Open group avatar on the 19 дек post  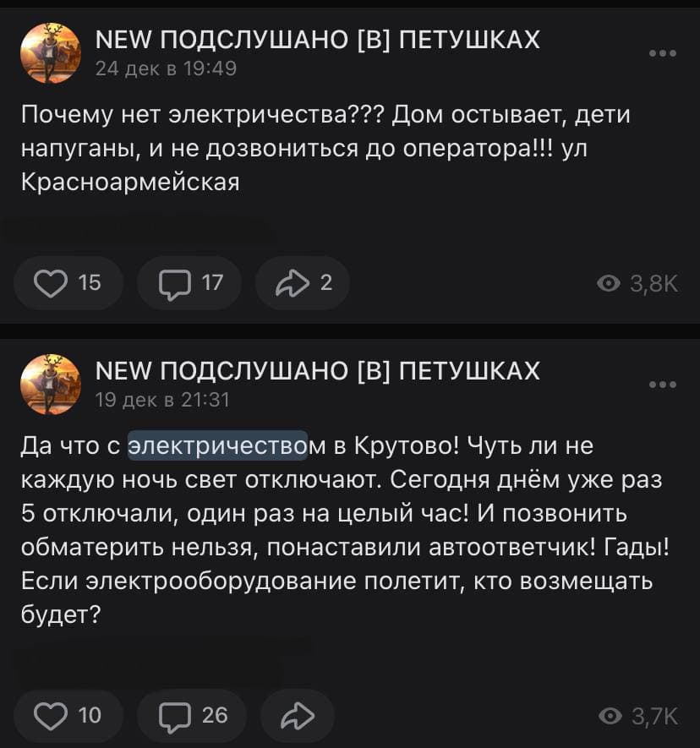click(51, 384)
